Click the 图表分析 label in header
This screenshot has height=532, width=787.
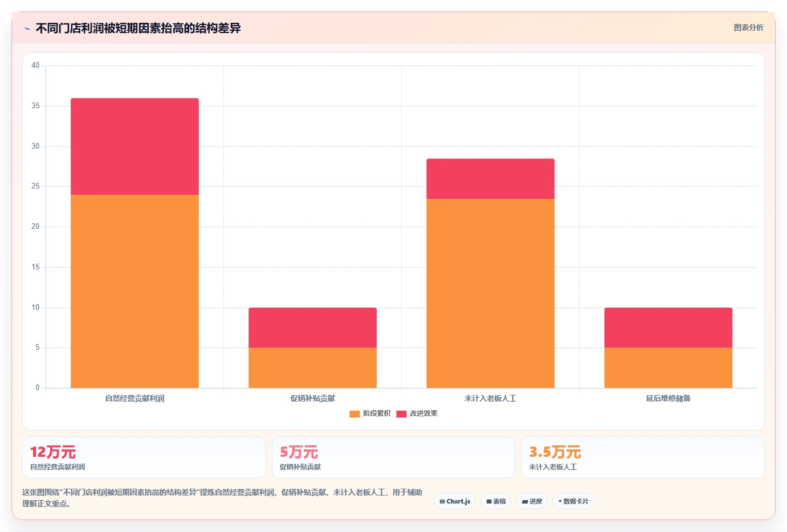point(748,27)
